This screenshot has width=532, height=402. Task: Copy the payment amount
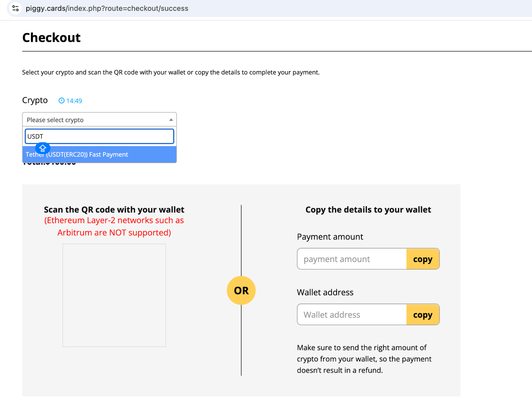pos(423,259)
